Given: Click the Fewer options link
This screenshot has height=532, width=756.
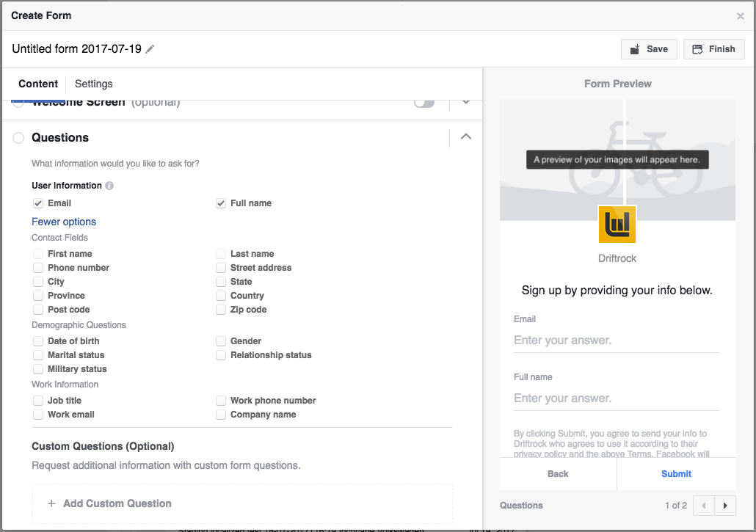Looking at the screenshot, I should [63, 222].
